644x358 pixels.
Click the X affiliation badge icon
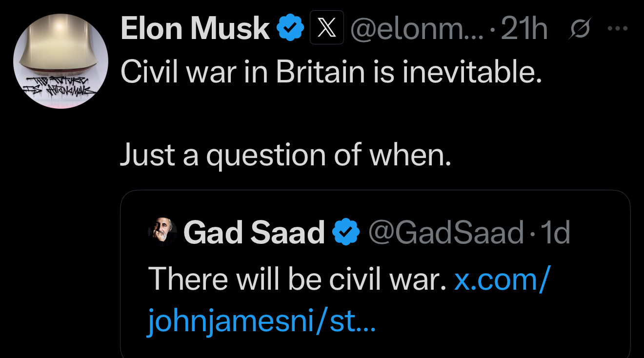coord(327,29)
